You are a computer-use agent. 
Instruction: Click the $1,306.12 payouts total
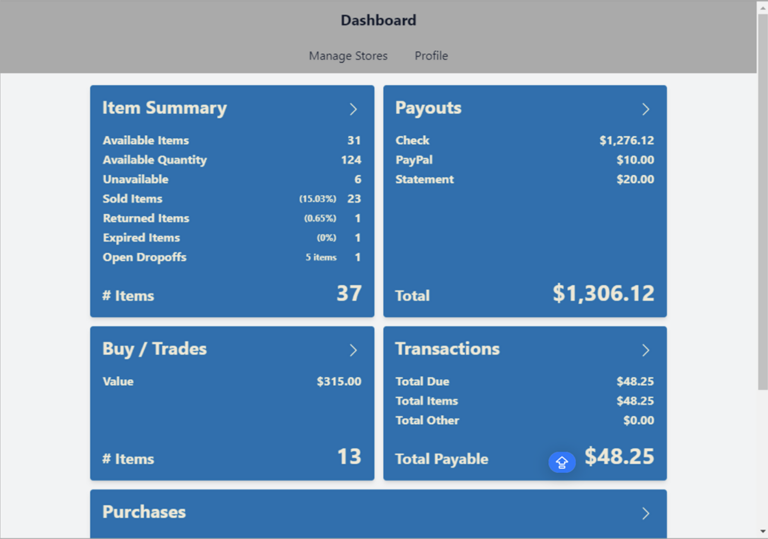[603, 293]
